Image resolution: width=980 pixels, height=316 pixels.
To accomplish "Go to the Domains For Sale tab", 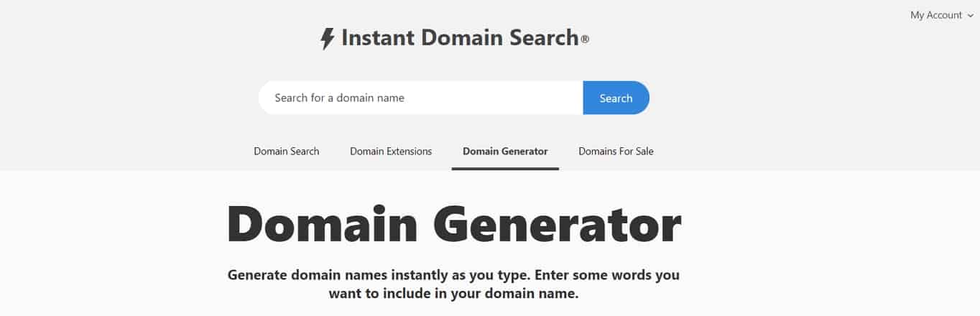I will coord(616,152).
